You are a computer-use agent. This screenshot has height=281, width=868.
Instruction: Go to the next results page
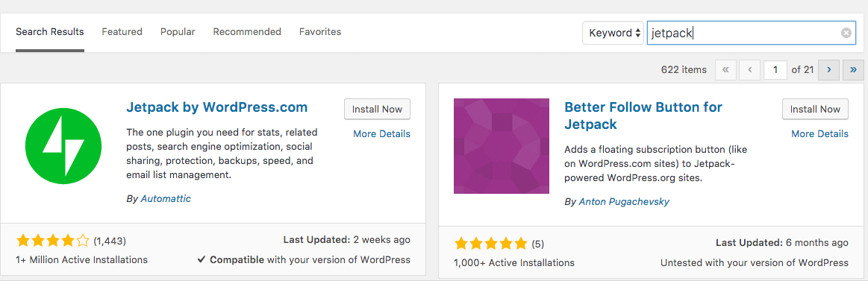828,70
